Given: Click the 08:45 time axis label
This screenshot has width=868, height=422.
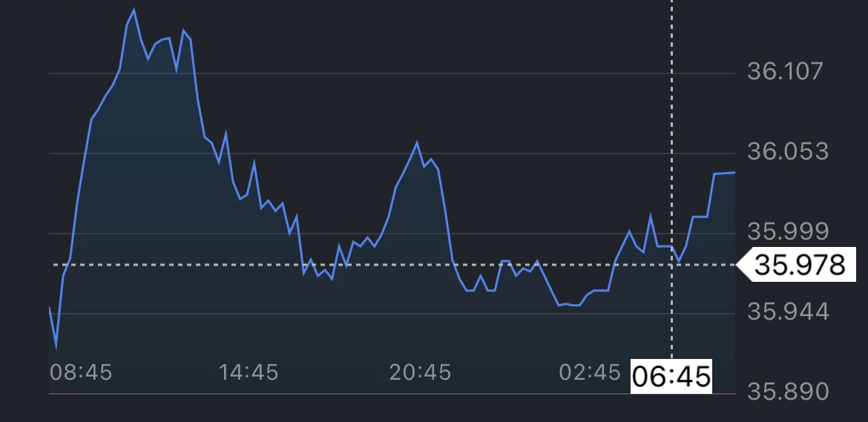Looking at the screenshot, I should [x=81, y=372].
